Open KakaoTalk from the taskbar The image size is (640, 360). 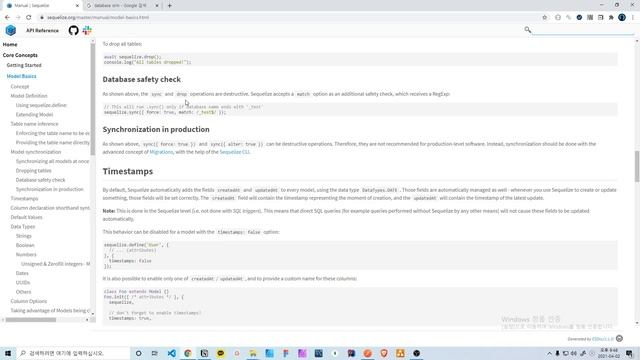(x=220, y=353)
